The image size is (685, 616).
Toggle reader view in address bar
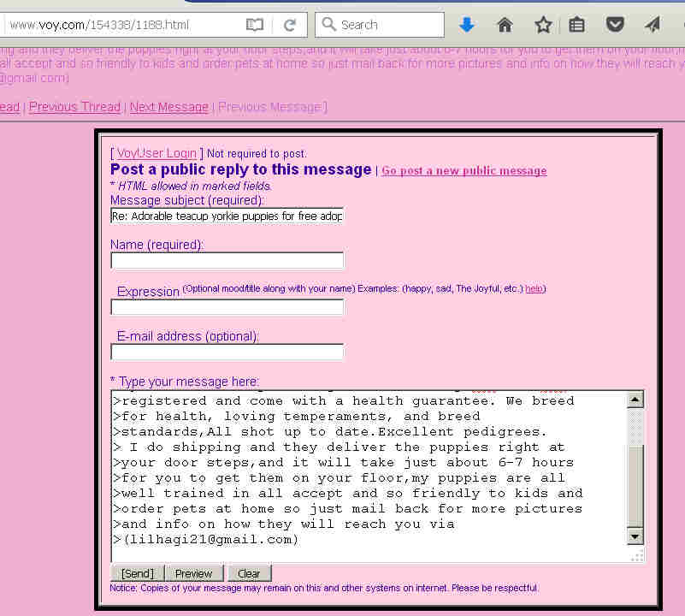pos(255,25)
